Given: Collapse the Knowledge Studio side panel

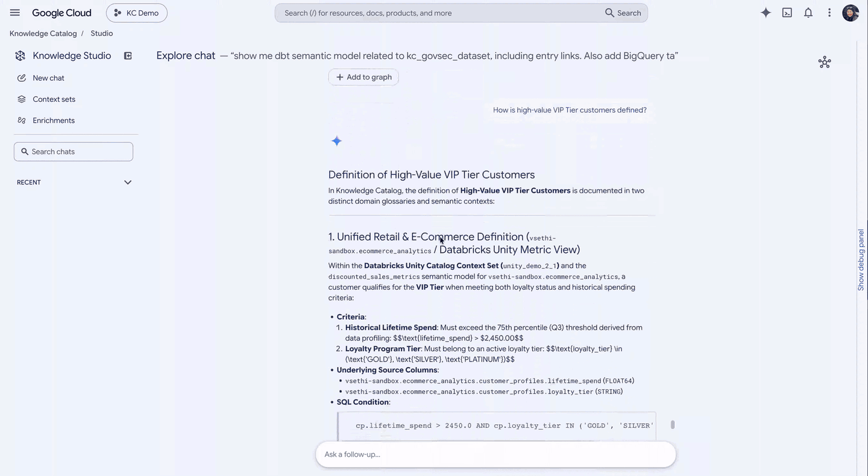Looking at the screenshot, I should click(128, 55).
